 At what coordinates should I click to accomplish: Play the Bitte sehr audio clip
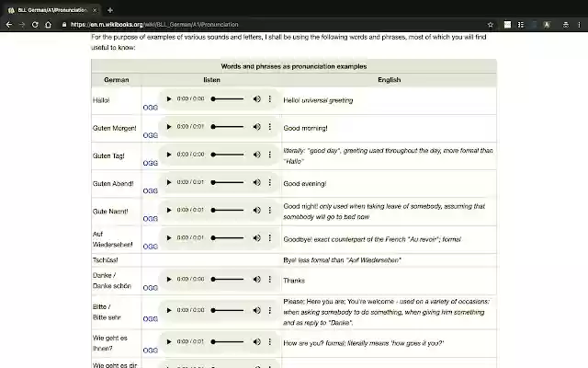pyautogui.click(x=169, y=310)
